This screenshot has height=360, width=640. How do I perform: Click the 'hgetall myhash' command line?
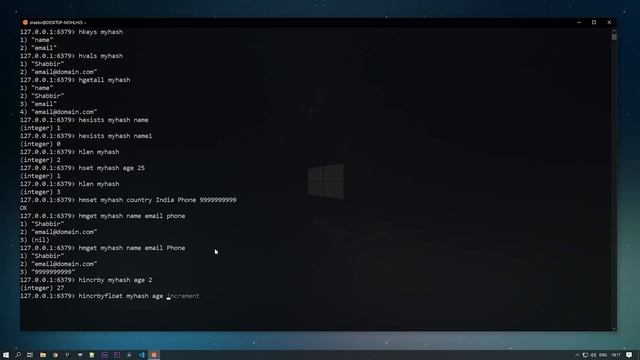click(75, 80)
